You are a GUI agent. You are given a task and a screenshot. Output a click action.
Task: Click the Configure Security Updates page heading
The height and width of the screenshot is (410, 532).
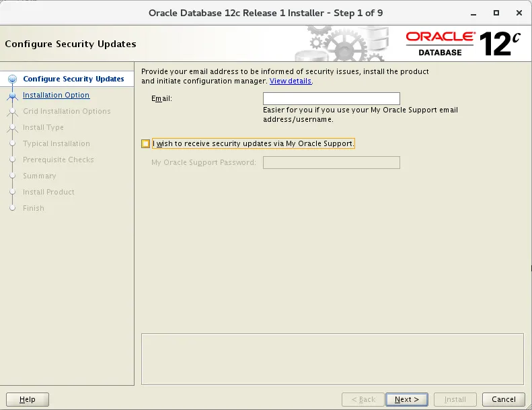[x=71, y=44]
